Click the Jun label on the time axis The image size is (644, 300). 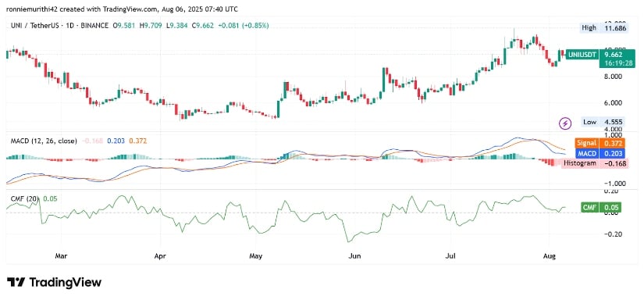click(354, 256)
